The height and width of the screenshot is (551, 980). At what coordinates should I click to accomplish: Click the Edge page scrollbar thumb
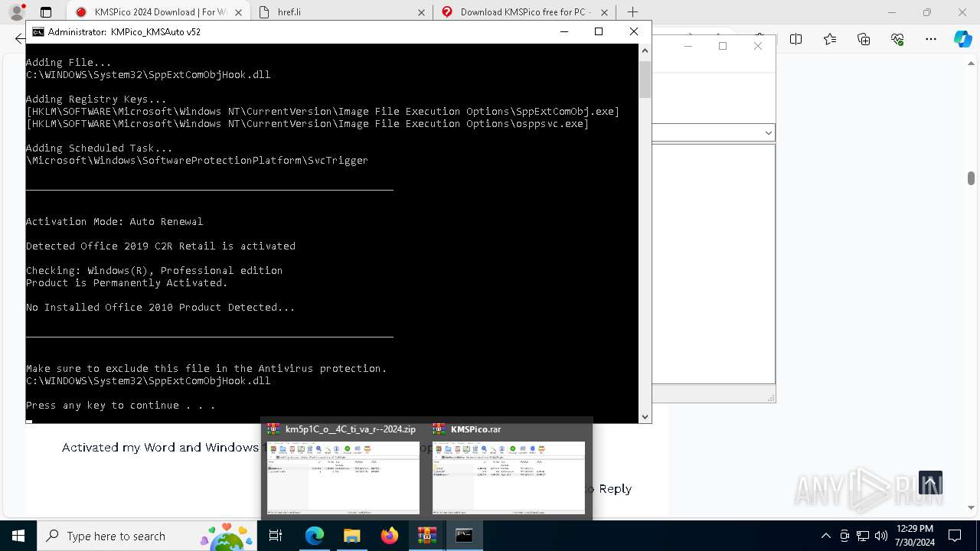pyautogui.click(x=971, y=178)
